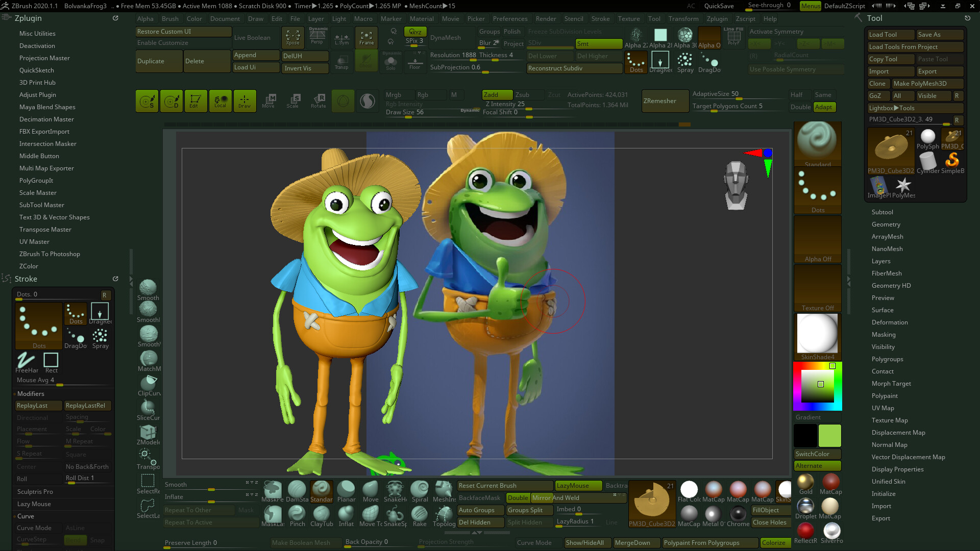Click the Rotate mode icon
Viewport: 980px width, 551px height.
[318, 100]
